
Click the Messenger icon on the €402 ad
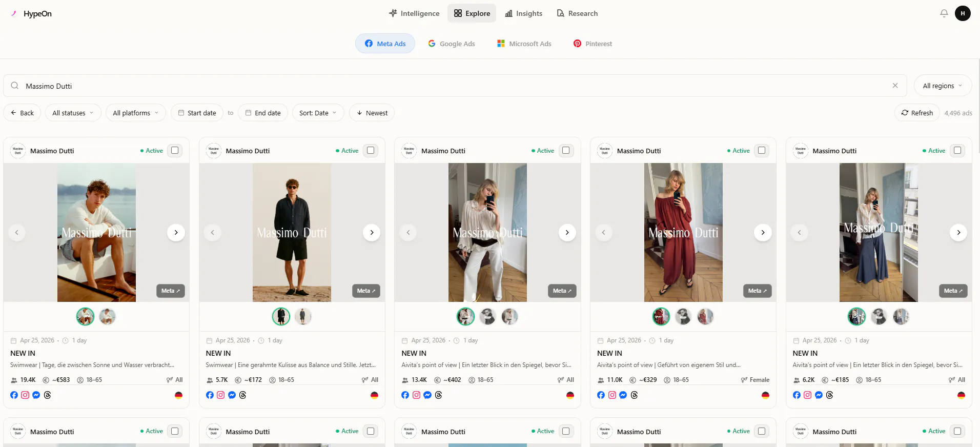pyautogui.click(x=427, y=395)
